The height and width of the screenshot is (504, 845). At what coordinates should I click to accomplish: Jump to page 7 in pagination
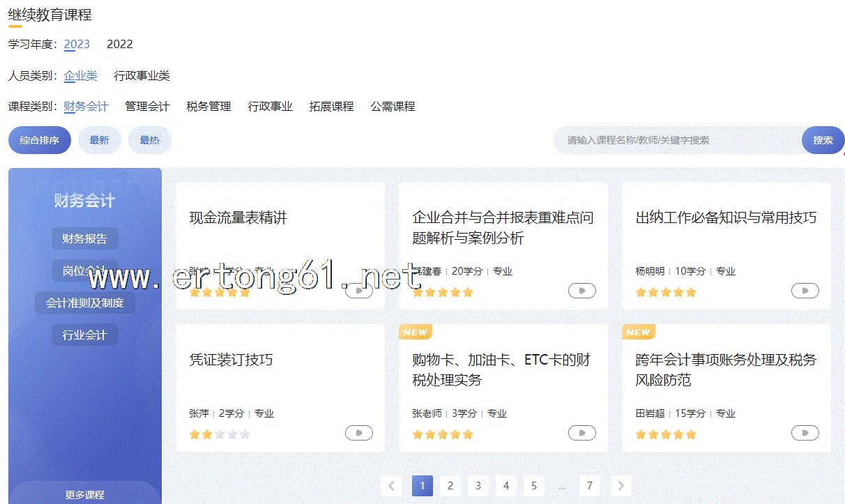[x=590, y=486]
